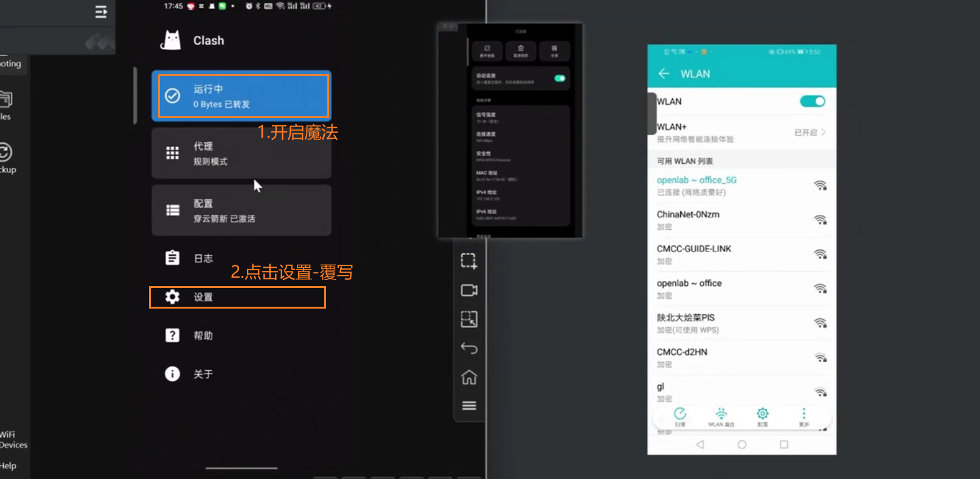
Task: Click Wi-Fi signal icon for ChinaNet-0Nzm
Action: point(820,220)
